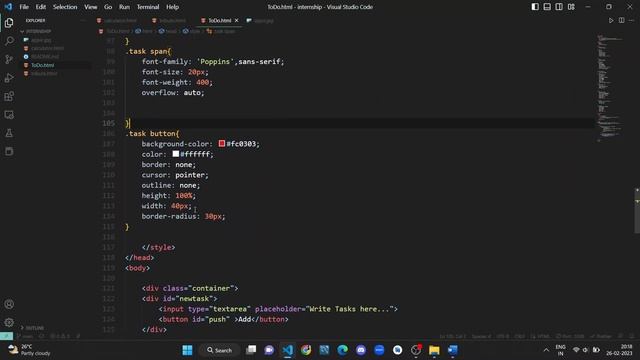Click the VS Code taskbar icon
640x360 pixels.
288,350
